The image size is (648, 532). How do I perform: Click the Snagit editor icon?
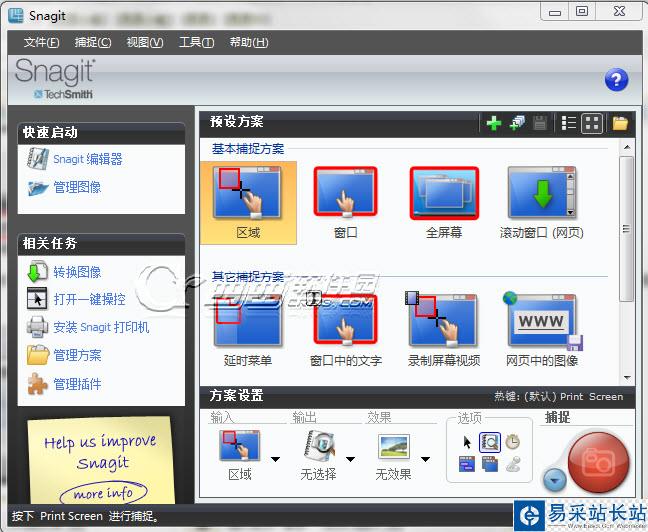tap(38, 159)
